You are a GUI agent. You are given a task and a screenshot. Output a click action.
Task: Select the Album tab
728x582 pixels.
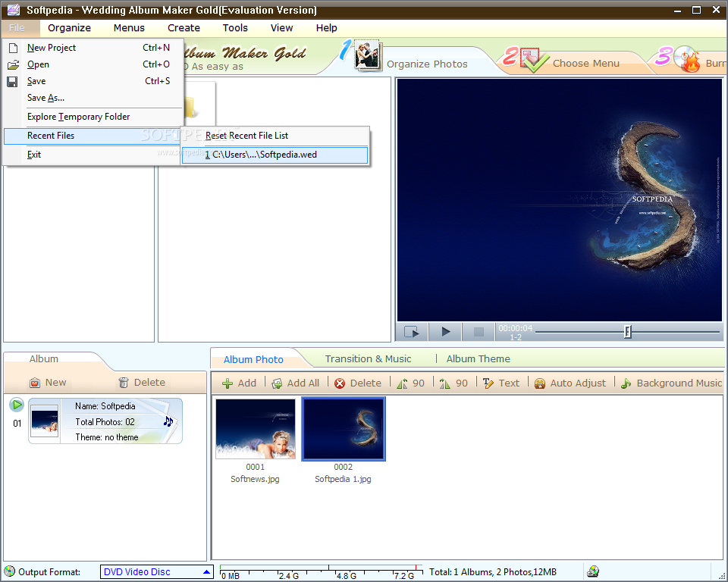point(44,358)
